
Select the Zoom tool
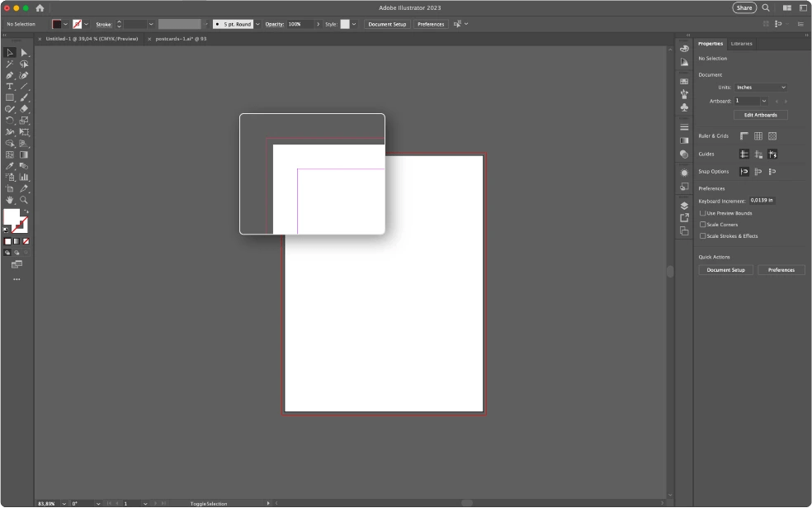(24, 199)
